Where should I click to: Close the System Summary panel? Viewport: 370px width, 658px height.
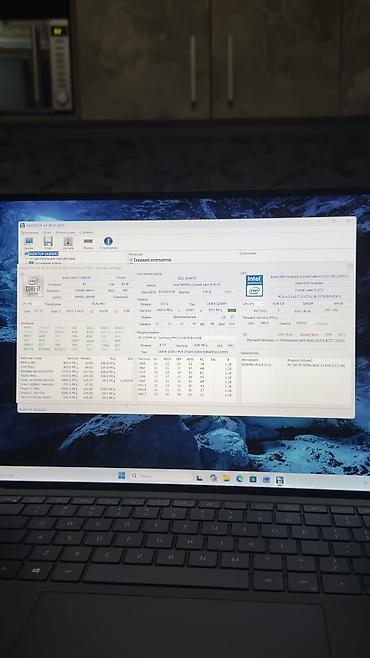[x=349, y=266]
